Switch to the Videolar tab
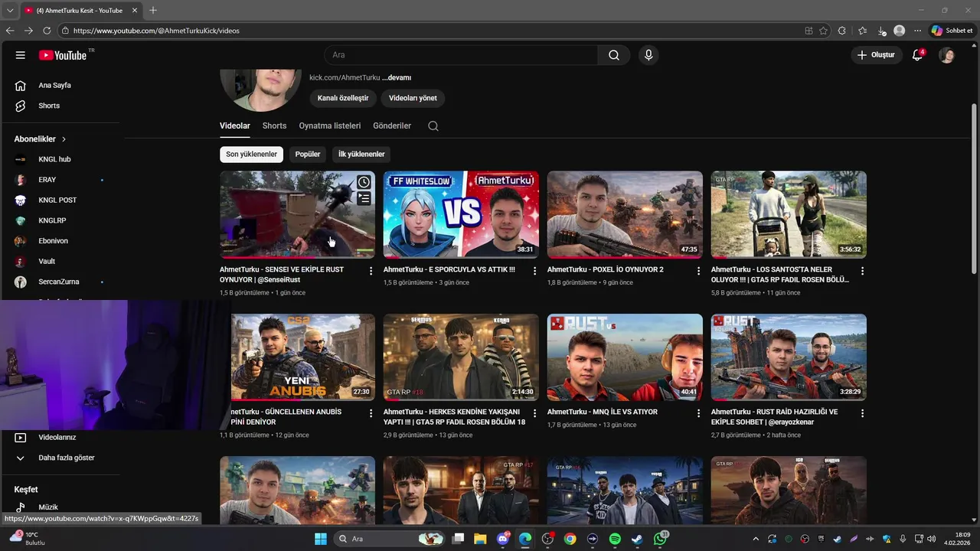The image size is (980, 551). [x=235, y=126]
